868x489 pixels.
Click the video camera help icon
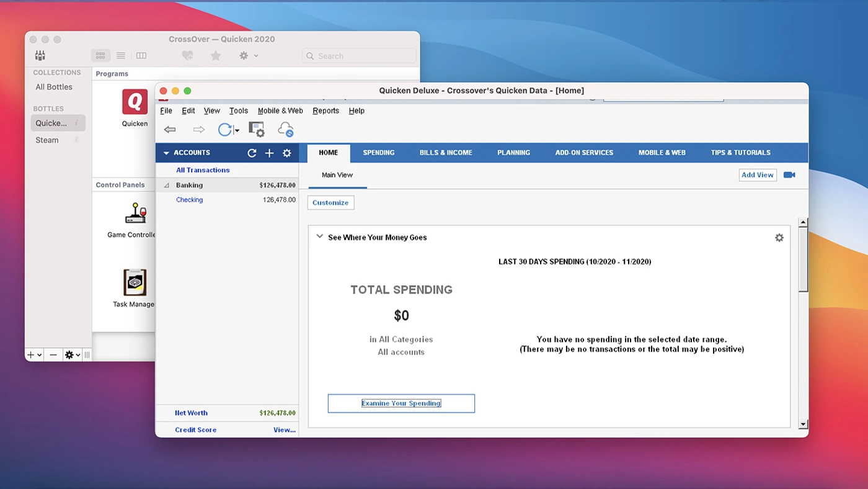(789, 175)
